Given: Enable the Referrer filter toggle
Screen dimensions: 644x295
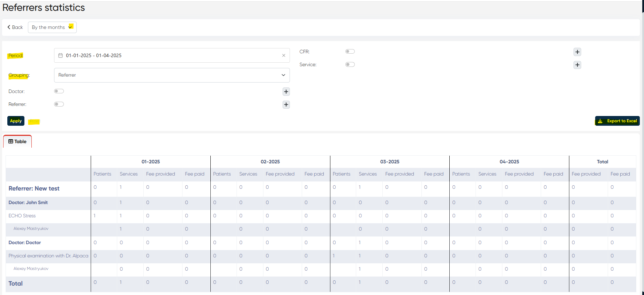Looking at the screenshot, I should tap(59, 104).
